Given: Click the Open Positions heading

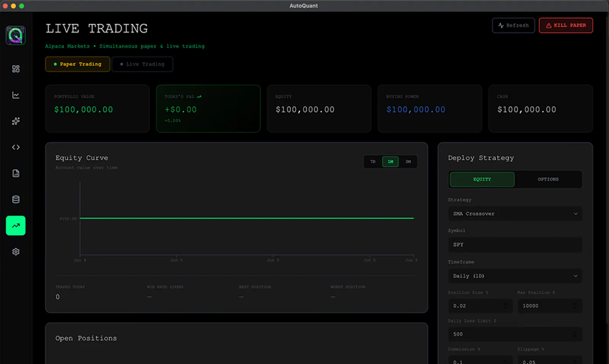Looking at the screenshot, I should coord(86,338).
